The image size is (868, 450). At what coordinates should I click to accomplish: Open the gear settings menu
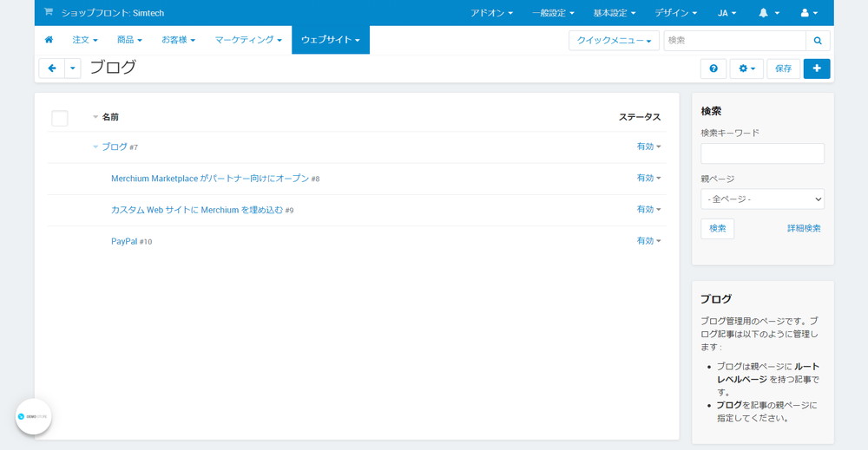pos(746,68)
